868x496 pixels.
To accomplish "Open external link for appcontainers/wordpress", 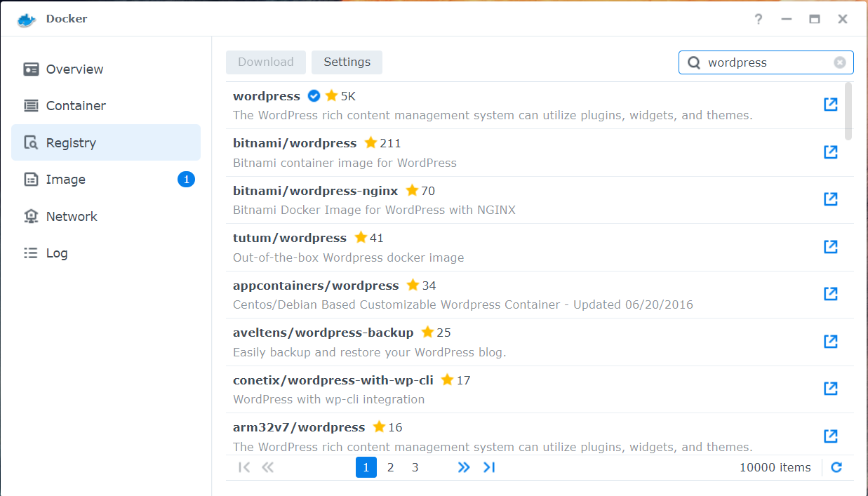I will (x=831, y=294).
